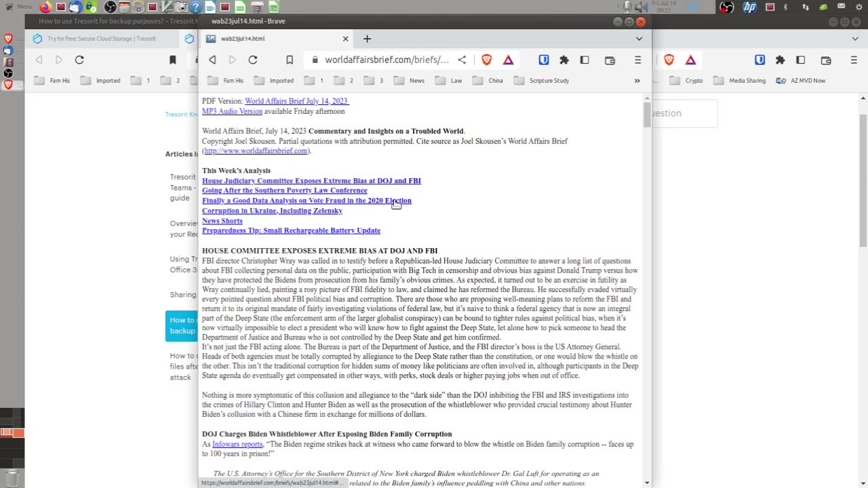Open Brave Rewards triangle in front window
This screenshot has height=488, width=868.
tap(508, 60)
